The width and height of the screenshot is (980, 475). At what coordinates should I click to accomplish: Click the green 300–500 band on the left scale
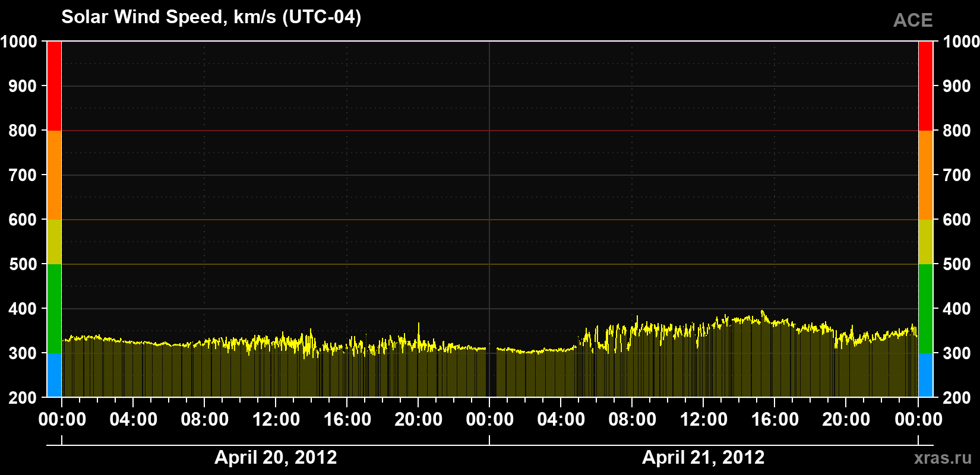pos(54,309)
